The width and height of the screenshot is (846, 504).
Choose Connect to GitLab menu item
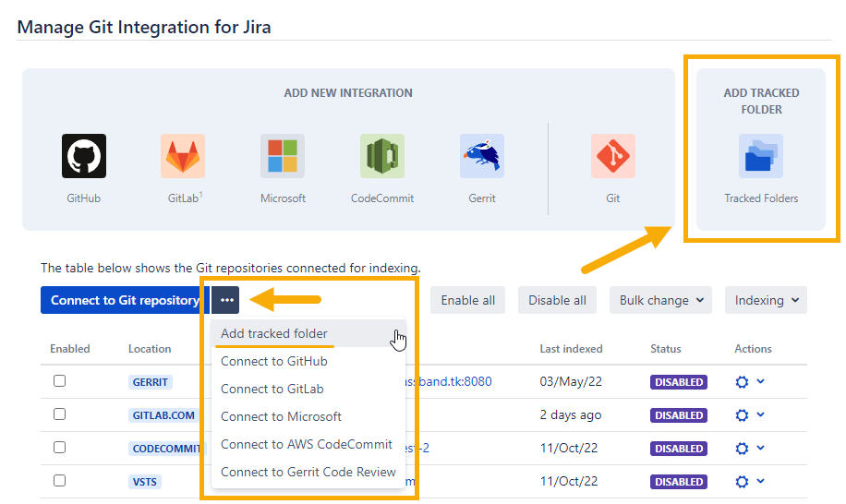point(308,390)
